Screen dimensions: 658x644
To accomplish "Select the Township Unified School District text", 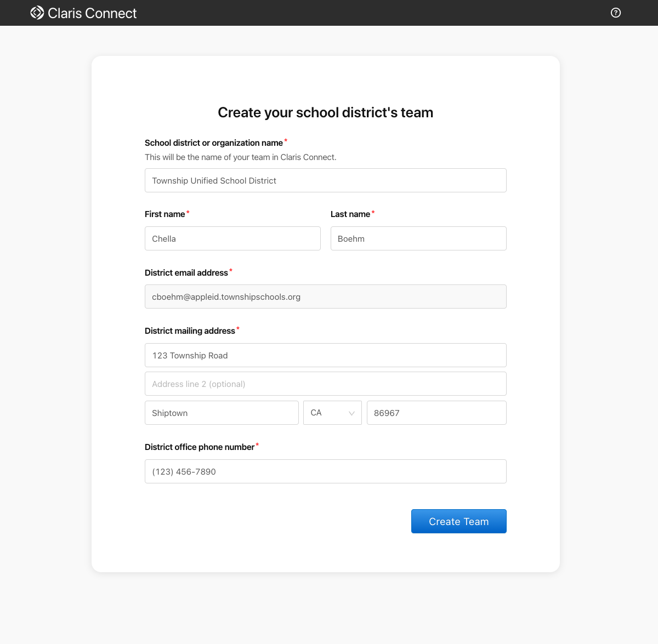I will coord(214,180).
